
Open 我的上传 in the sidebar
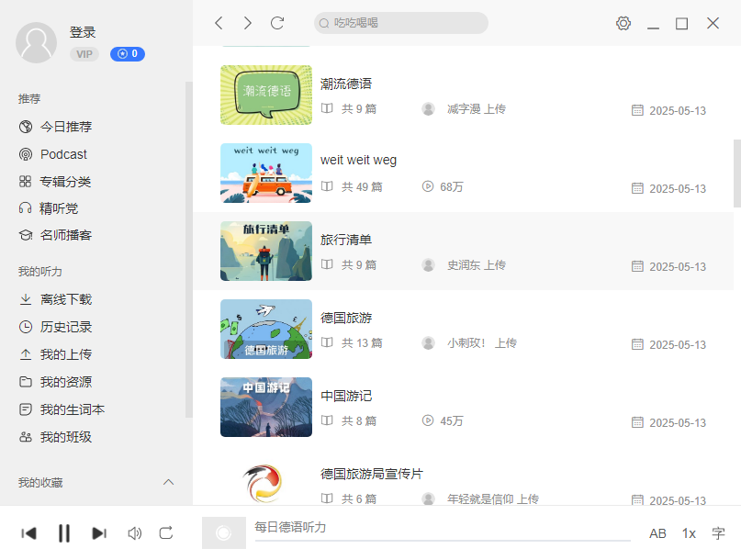(55, 354)
